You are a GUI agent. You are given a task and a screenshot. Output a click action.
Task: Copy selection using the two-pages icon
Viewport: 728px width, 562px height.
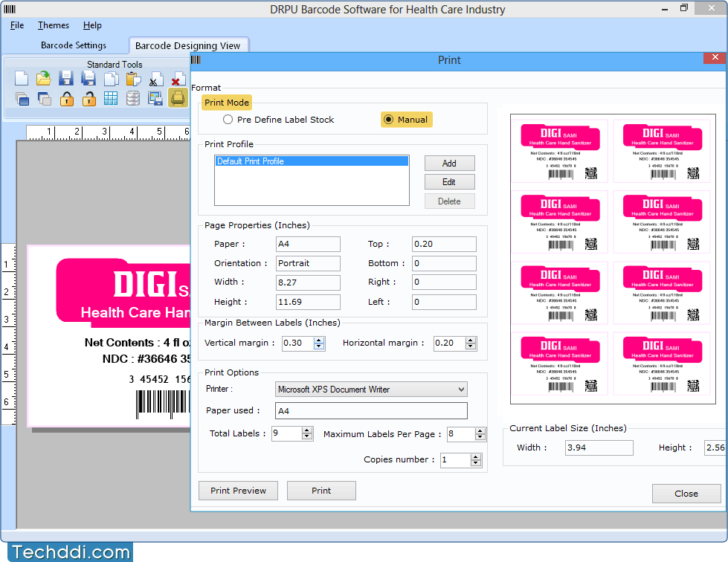(111, 79)
